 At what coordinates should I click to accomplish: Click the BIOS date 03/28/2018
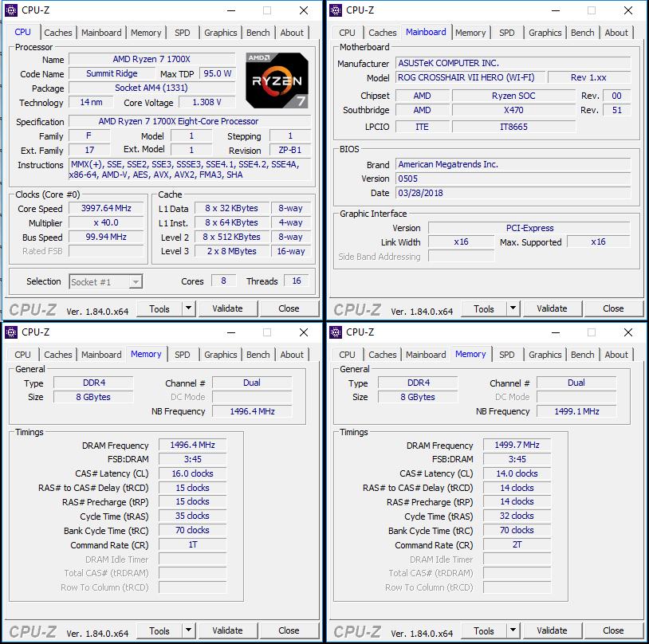coord(513,193)
